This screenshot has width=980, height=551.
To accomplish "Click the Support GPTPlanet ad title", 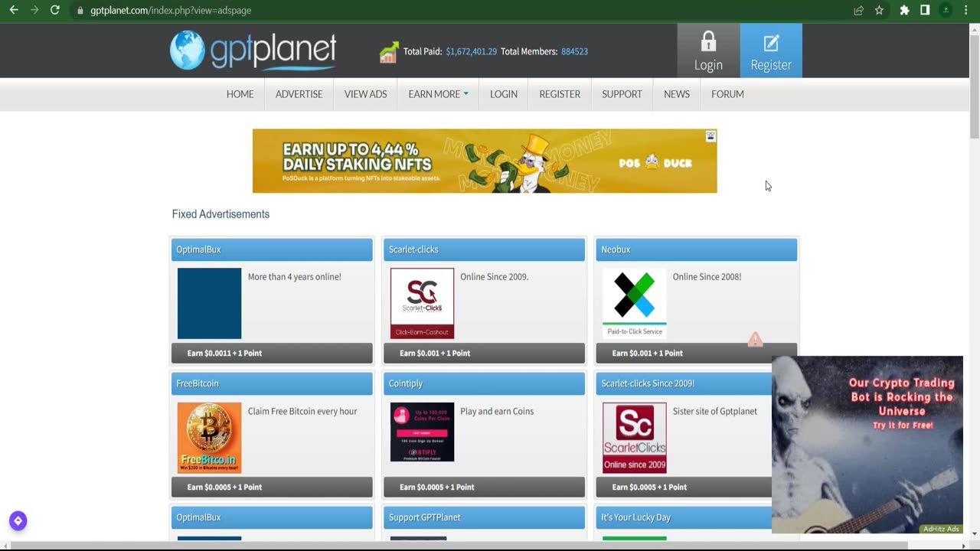I will [x=484, y=517].
